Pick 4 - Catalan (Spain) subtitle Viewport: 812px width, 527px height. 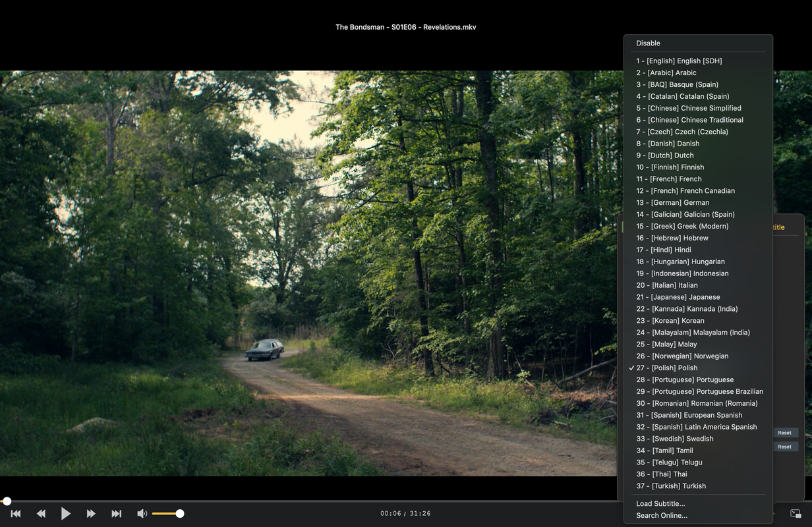(698, 97)
